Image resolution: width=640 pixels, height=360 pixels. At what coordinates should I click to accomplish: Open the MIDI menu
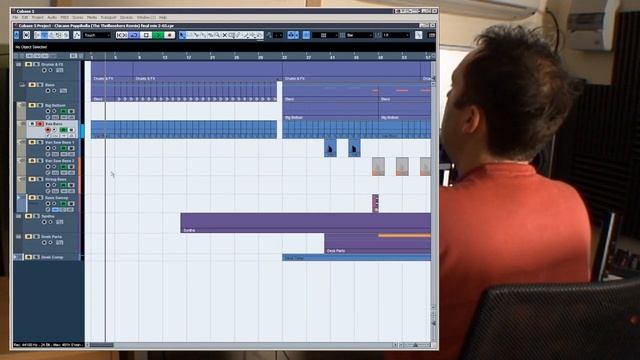64,18
